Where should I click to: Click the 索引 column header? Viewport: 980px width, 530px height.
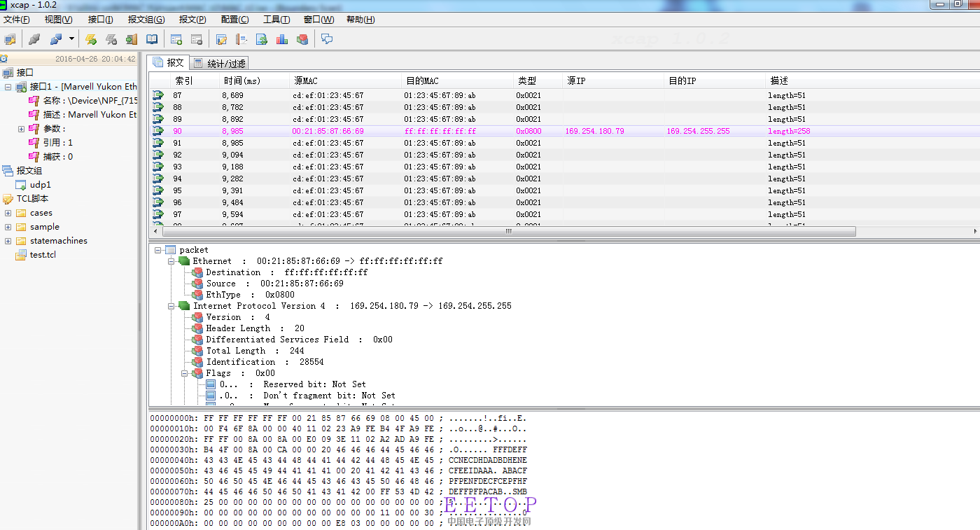195,81
